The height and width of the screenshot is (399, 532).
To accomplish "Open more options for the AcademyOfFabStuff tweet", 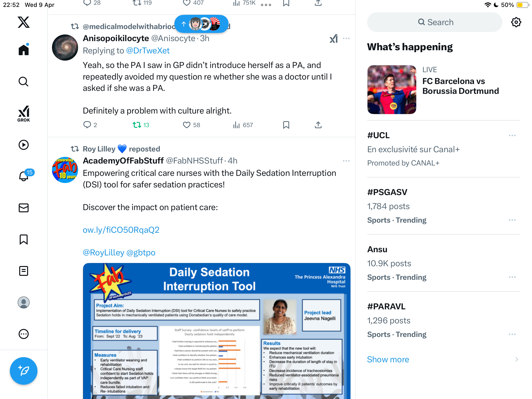I will pyautogui.click(x=346, y=161).
